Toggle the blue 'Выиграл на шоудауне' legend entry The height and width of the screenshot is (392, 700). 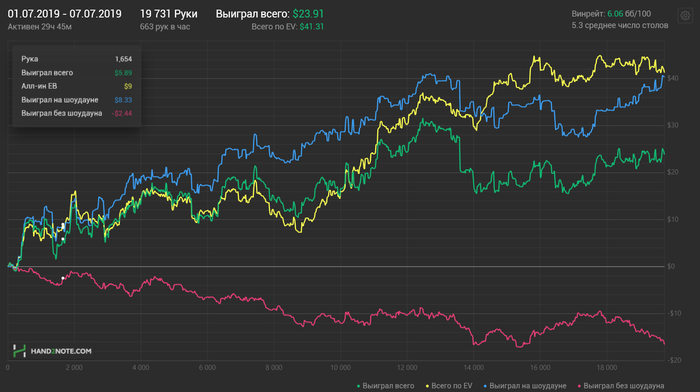[525, 386]
